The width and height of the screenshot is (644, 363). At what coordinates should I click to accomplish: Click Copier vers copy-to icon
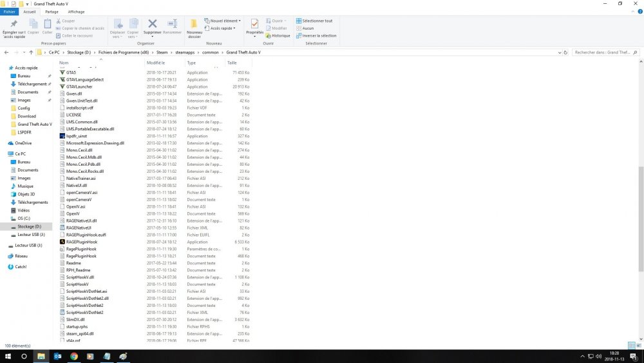[x=133, y=24]
